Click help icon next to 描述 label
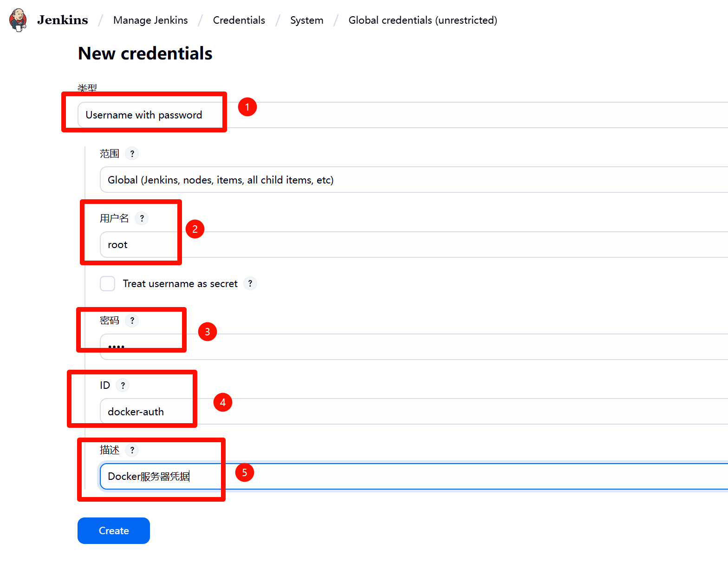This screenshot has width=728, height=576. point(132,450)
